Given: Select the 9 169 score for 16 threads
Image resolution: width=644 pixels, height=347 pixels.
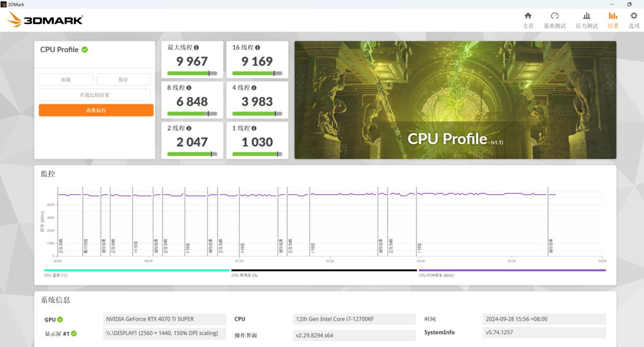Looking at the screenshot, I should [x=257, y=62].
